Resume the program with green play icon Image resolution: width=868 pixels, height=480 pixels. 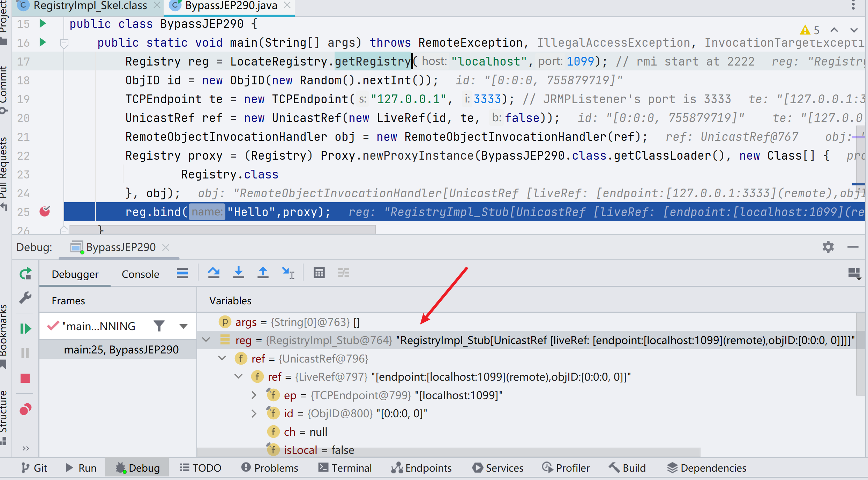click(25, 328)
